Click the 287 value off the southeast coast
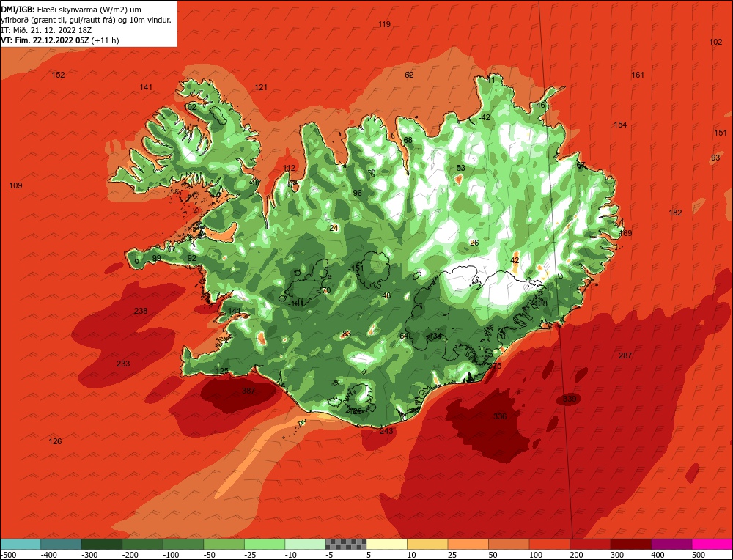The height and width of the screenshot is (560, 733). [625, 355]
